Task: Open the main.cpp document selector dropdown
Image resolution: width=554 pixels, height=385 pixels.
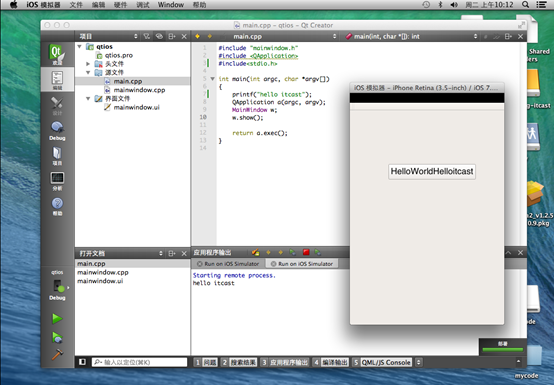Action: coord(335,36)
